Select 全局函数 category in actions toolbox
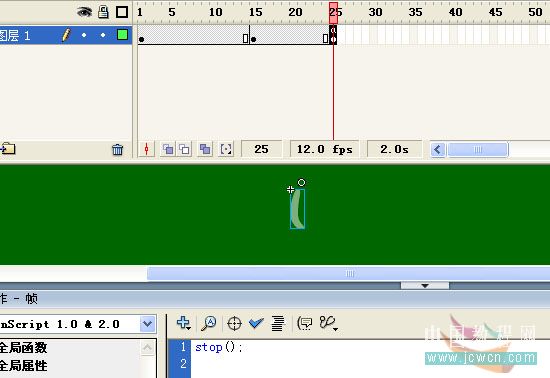The height and width of the screenshot is (378, 550). click(24, 347)
